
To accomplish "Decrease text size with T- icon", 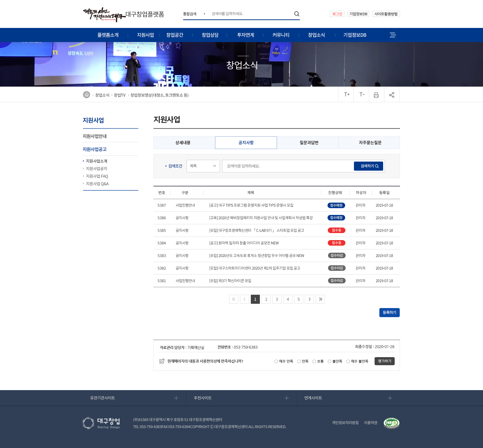I will point(361,95).
